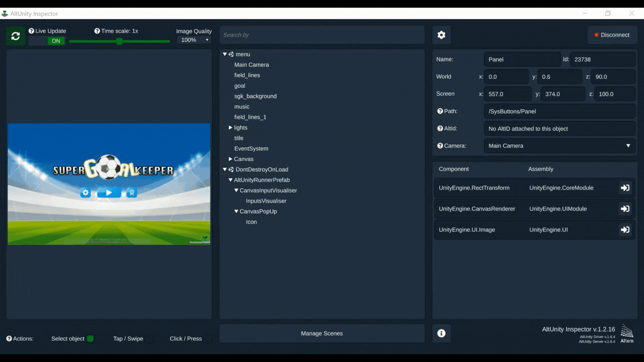Viewport: 644px width, 362px height.
Task: Expand the Canvas node
Action: pos(231,159)
